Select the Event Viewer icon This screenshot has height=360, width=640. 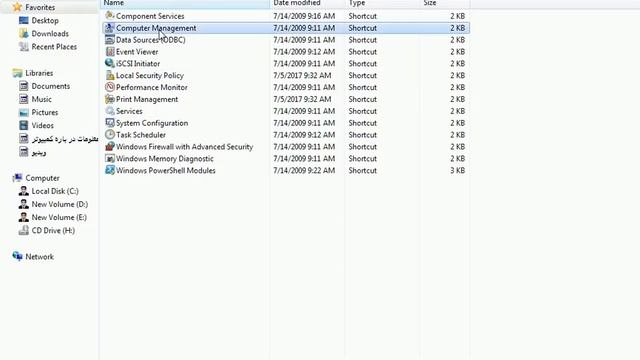click(109, 51)
